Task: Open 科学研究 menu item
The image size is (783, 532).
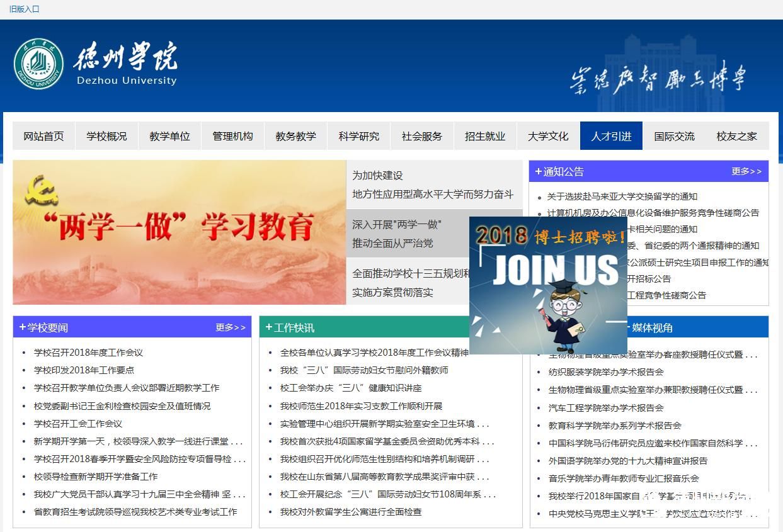Action: 359,136
